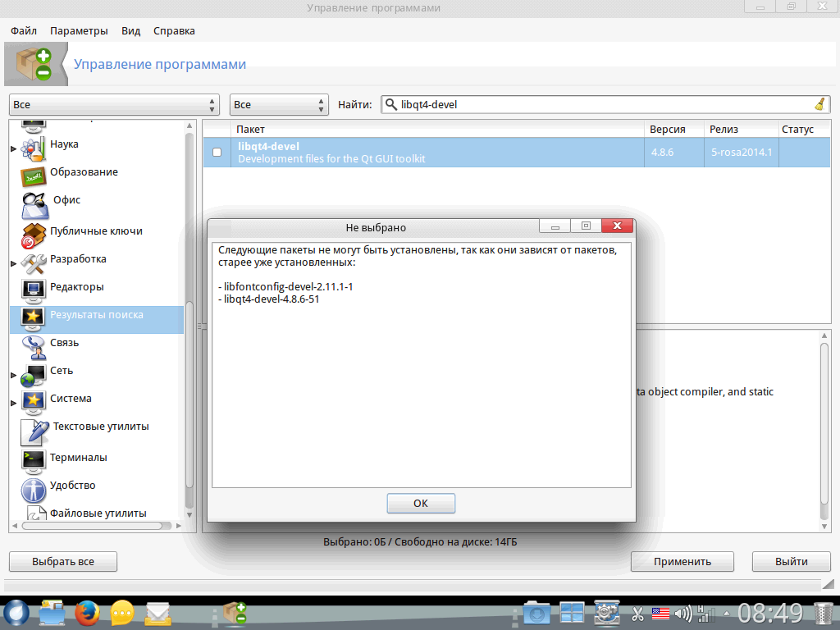Click the US flag keyboard layout
The image size is (840, 630).
(660, 614)
